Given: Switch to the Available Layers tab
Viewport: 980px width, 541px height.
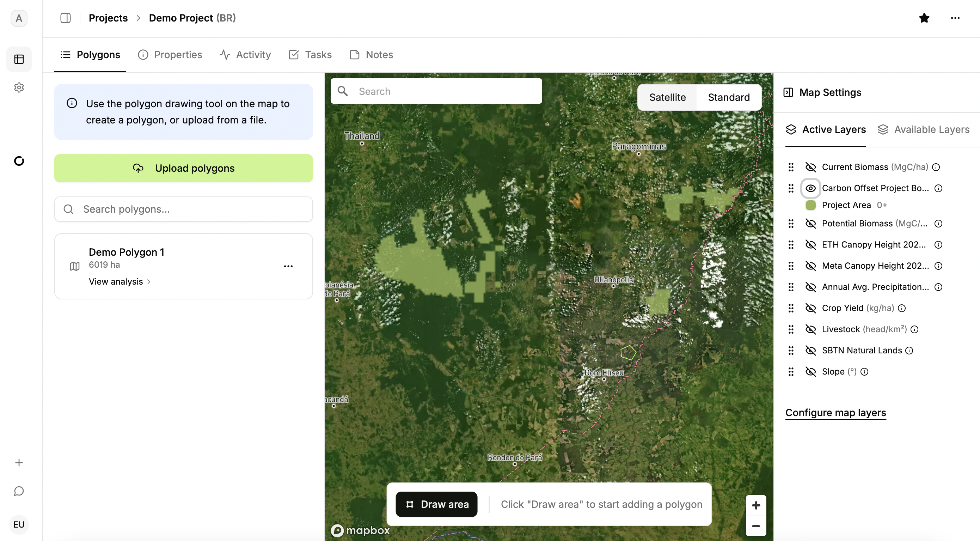Looking at the screenshot, I should pyautogui.click(x=924, y=129).
